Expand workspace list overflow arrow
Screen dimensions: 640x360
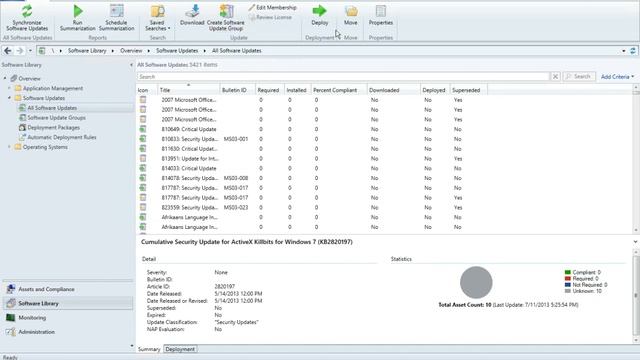(x=131, y=346)
